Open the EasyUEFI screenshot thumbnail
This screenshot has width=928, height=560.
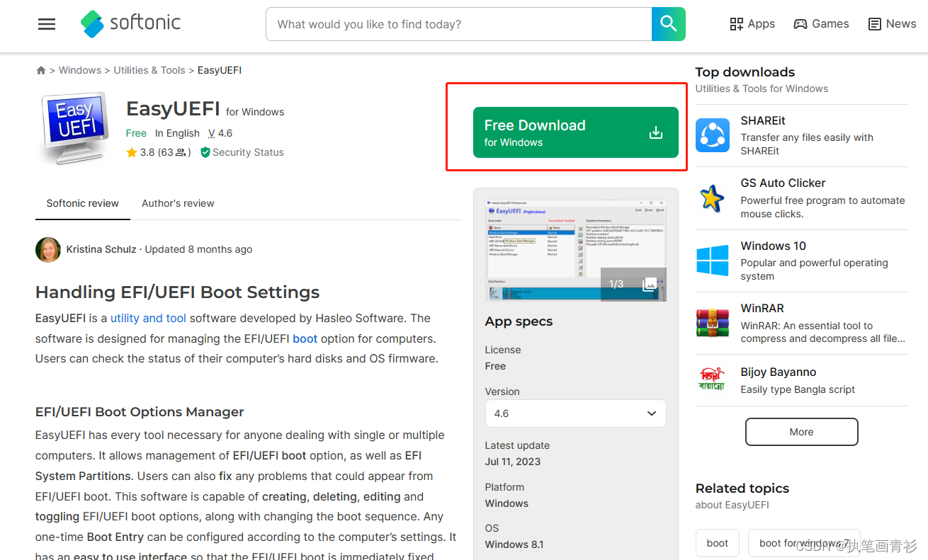(x=577, y=251)
